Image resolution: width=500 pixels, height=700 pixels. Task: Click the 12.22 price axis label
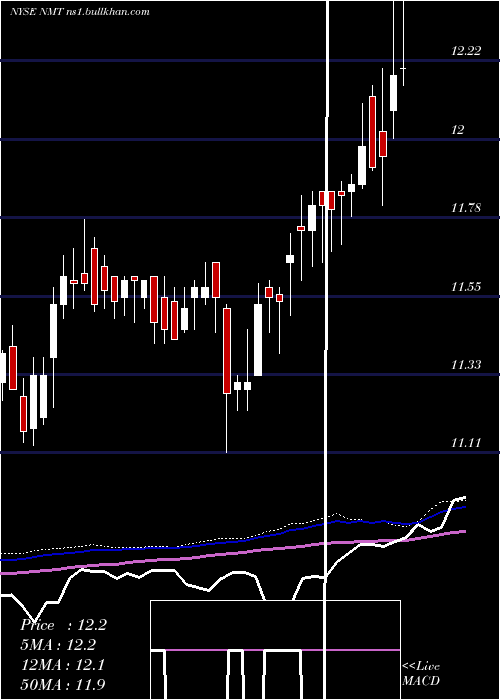pyautogui.click(x=466, y=51)
